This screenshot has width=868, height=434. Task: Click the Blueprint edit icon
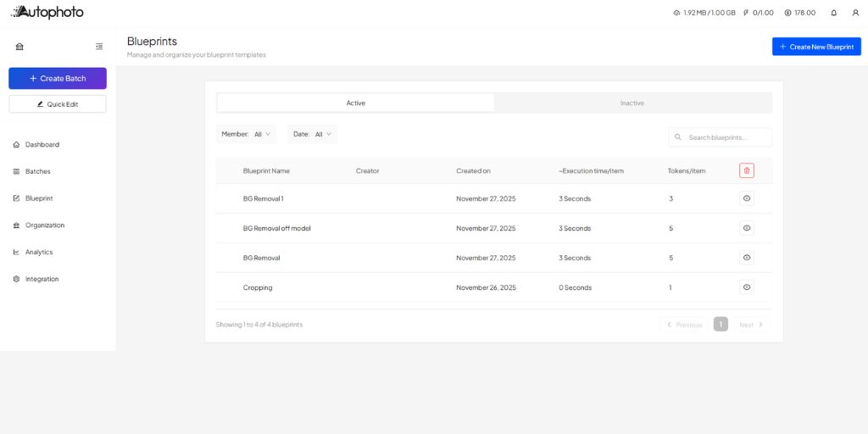click(x=16, y=198)
